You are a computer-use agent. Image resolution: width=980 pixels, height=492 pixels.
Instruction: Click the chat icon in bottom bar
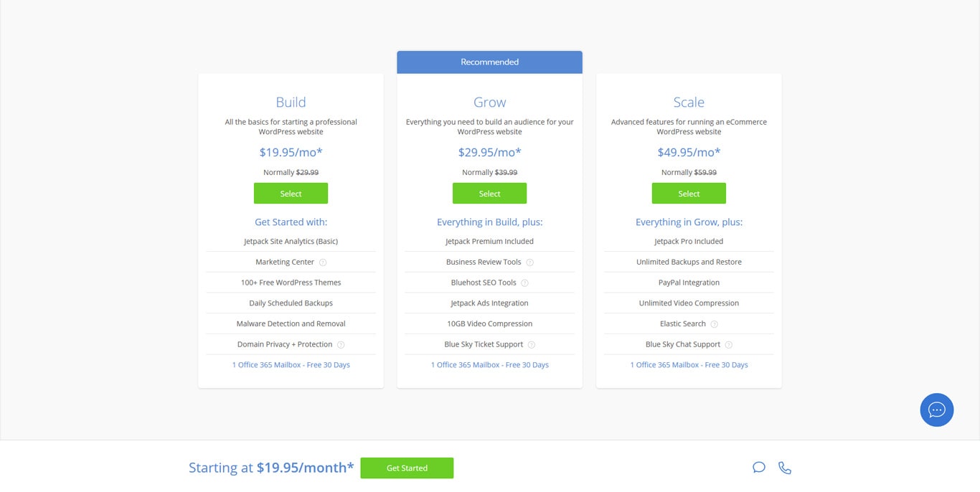(x=759, y=468)
